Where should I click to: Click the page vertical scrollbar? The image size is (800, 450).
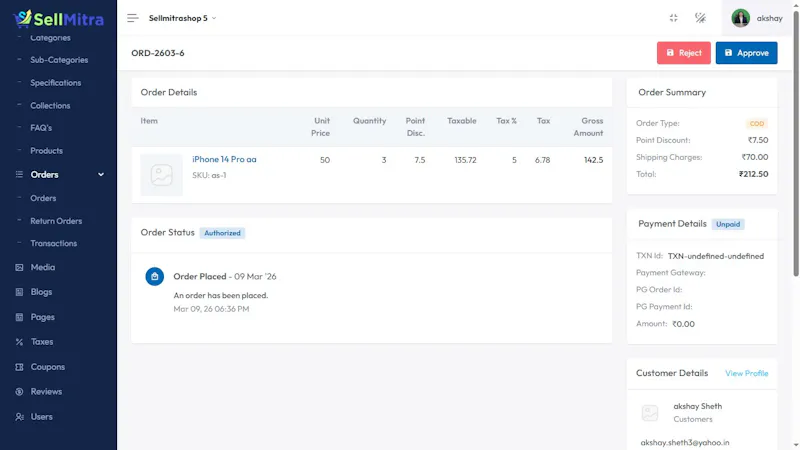coord(796,143)
